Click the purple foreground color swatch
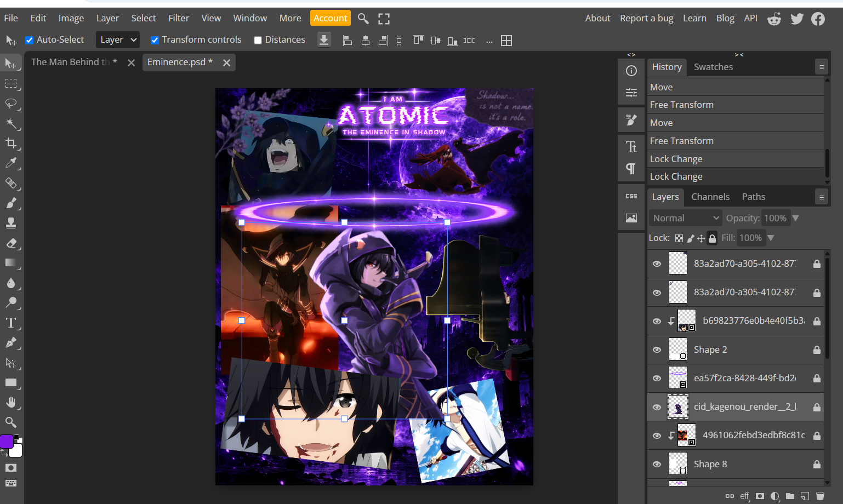Screen dimensions: 843x504 click(x=7, y=442)
